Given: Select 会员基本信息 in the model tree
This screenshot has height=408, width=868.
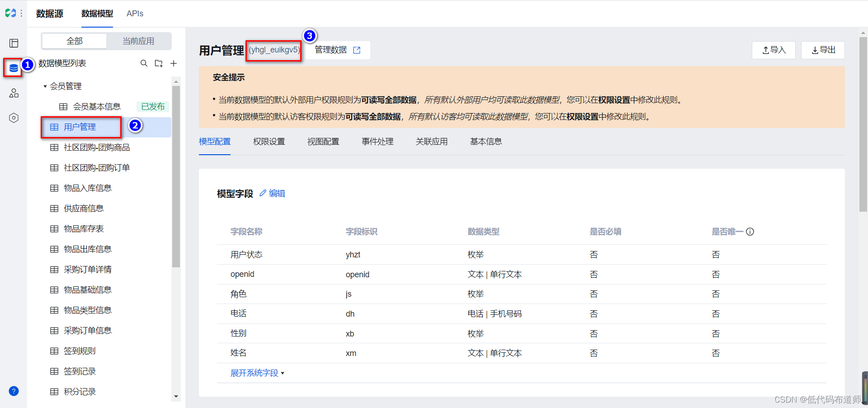Looking at the screenshot, I should 97,107.
